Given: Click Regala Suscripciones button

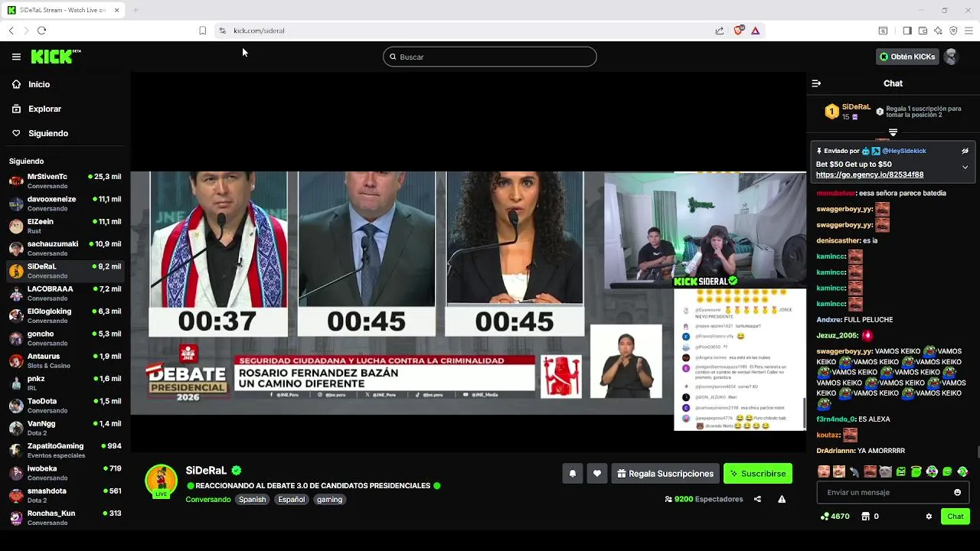Looking at the screenshot, I should click(665, 474).
